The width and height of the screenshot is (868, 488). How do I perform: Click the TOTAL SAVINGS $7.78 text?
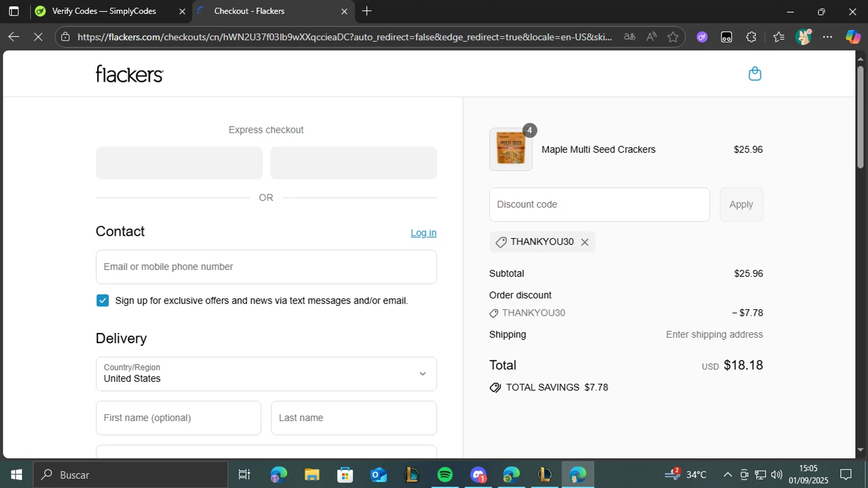click(x=557, y=387)
